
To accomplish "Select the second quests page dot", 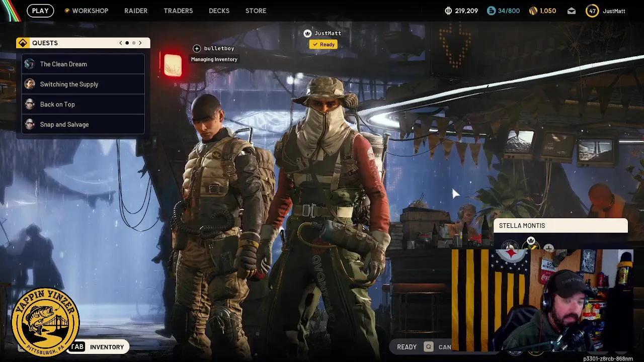I will coord(134,43).
